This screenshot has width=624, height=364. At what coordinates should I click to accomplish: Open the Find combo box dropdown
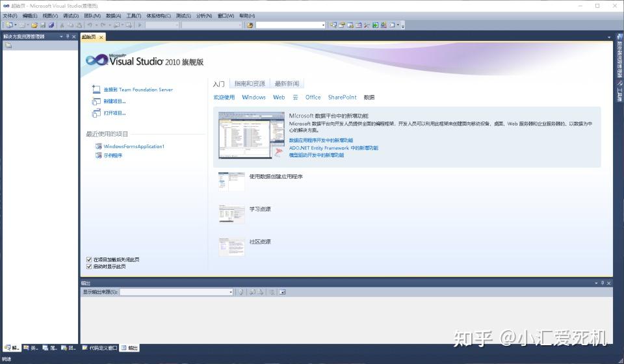tap(323, 25)
